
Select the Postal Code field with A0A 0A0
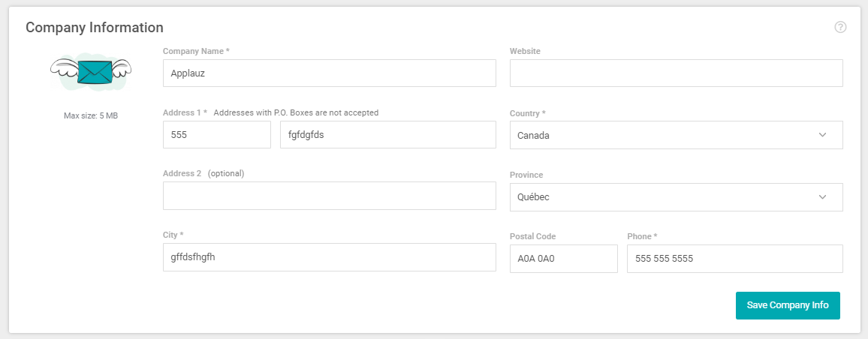tap(563, 259)
